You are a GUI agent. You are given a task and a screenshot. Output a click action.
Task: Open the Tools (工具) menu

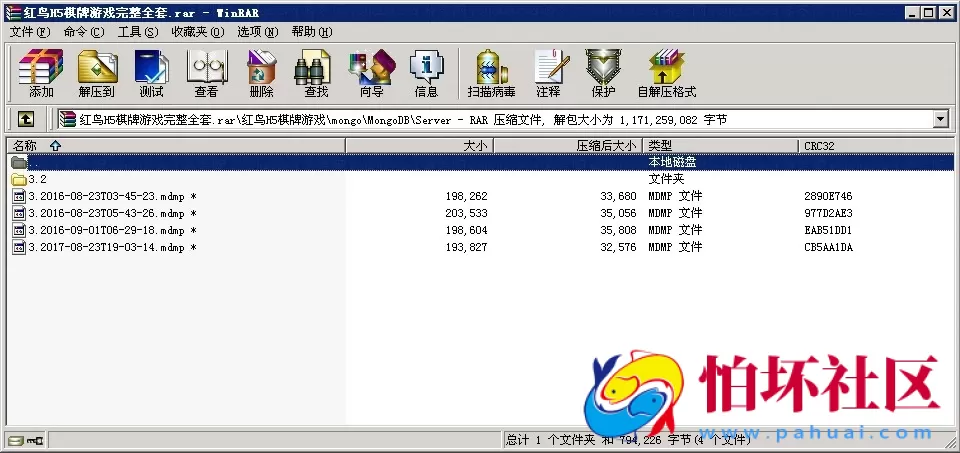pos(138,32)
